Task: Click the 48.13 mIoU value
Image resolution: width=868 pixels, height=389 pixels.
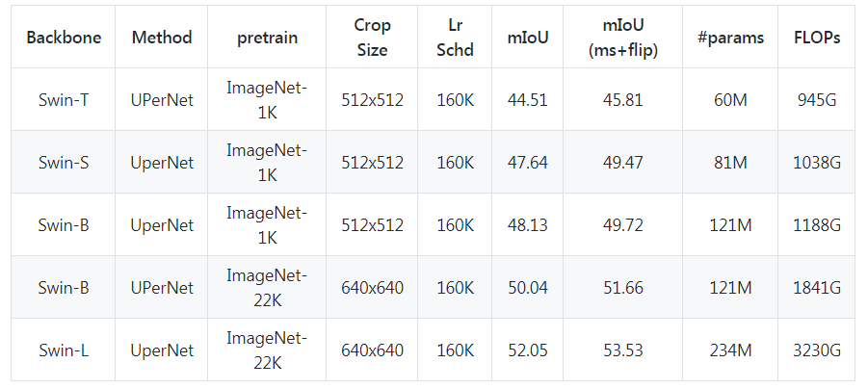Action: point(527,225)
